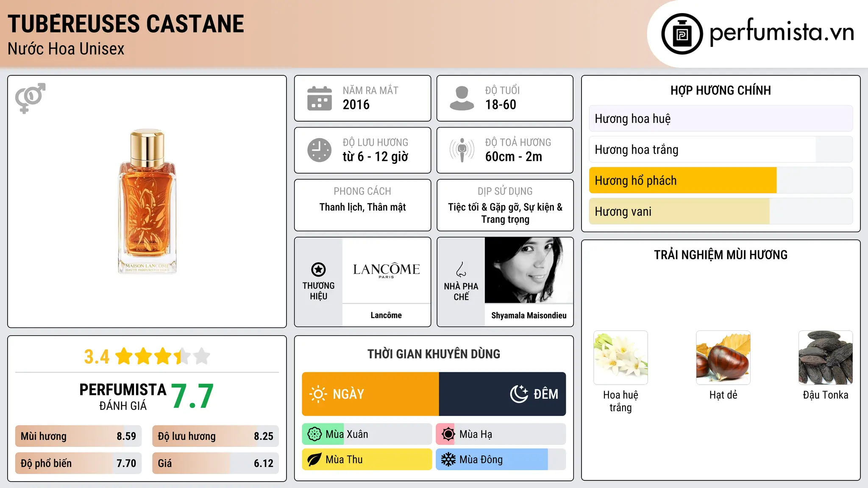The image size is (868, 488).
Task: Click the Hương vani accord bar
Action: click(721, 211)
